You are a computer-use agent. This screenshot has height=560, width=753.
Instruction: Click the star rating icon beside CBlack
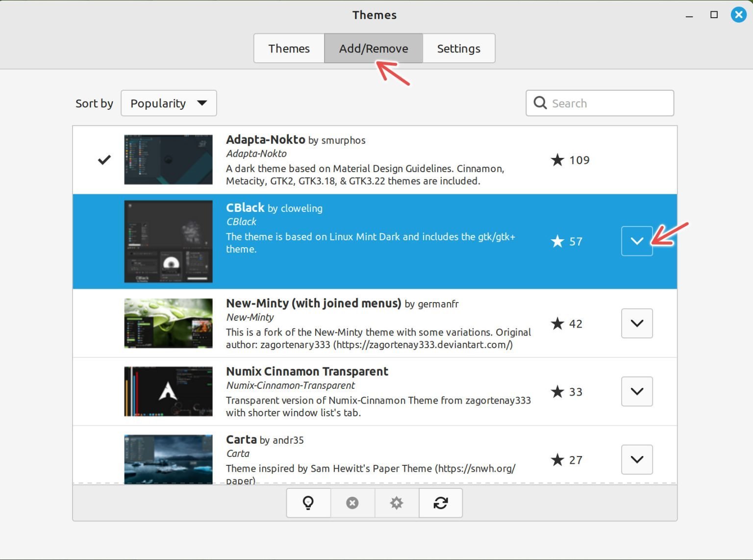[x=557, y=241]
